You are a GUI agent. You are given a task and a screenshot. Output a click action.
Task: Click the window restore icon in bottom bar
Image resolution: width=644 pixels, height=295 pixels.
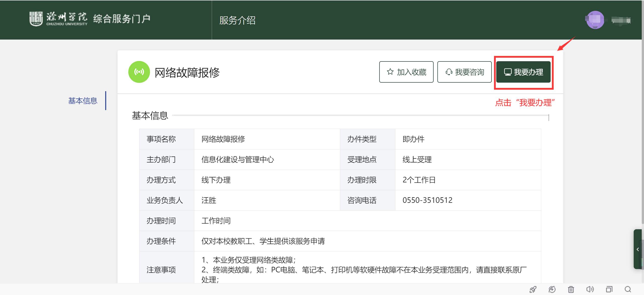pos(609,289)
